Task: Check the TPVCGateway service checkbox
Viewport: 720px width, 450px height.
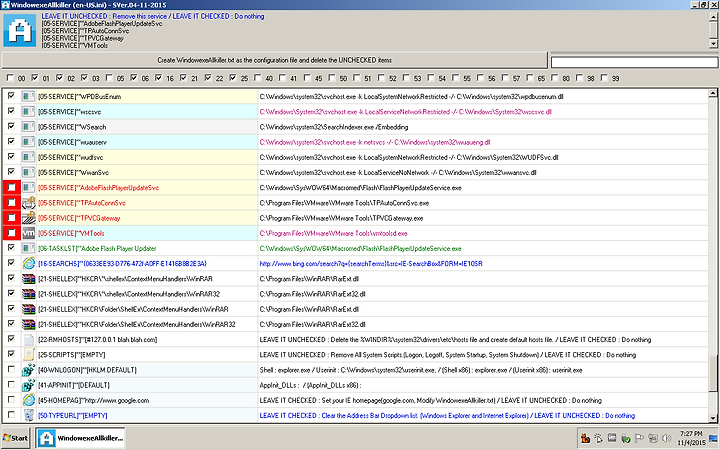Action: pyautogui.click(x=11, y=218)
